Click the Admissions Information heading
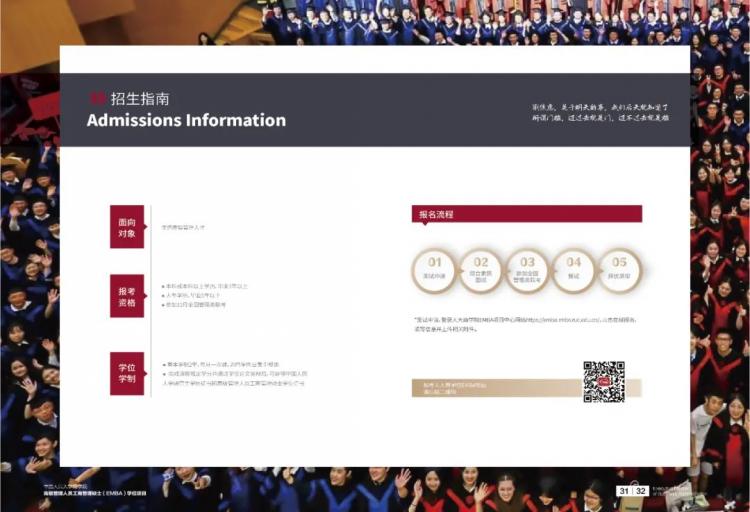This screenshot has width=750, height=512. pyautogui.click(x=186, y=120)
